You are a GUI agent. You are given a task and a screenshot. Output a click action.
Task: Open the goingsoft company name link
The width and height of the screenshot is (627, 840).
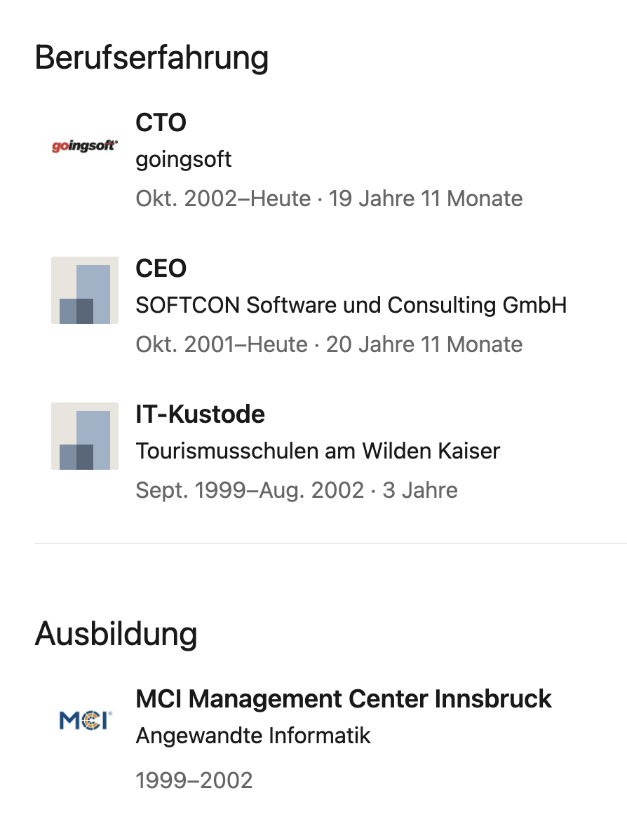click(183, 160)
